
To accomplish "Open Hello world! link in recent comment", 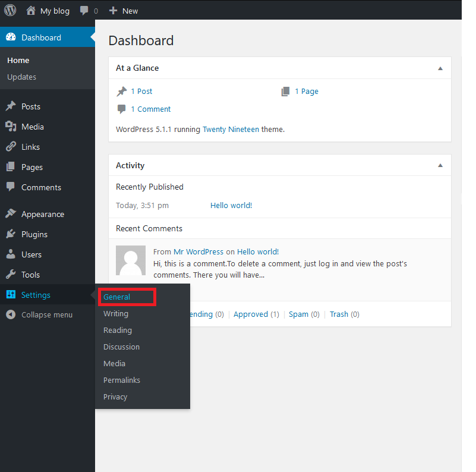I will coord(258,252).
